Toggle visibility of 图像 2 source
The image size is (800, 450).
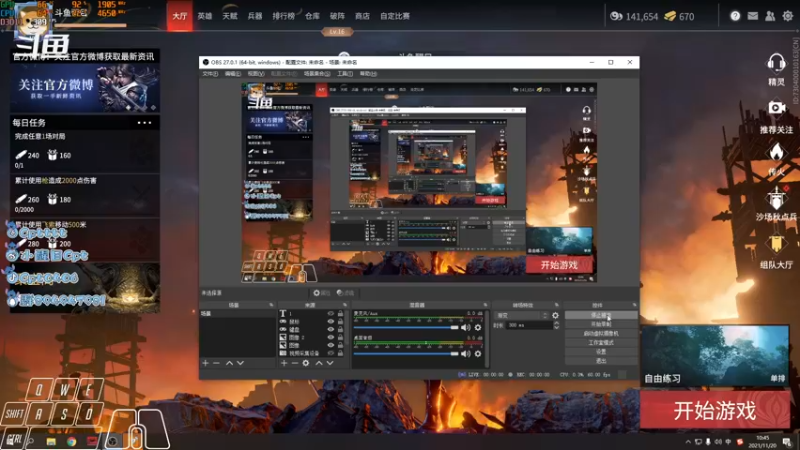coord(331,337)
